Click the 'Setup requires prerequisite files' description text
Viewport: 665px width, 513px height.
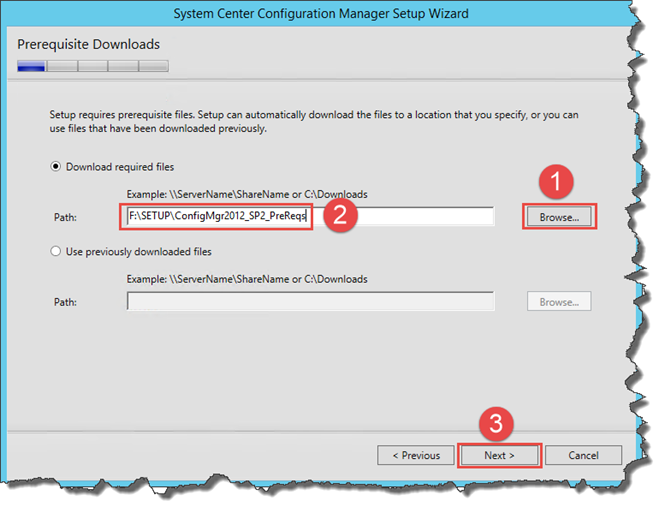click(314, 122)
